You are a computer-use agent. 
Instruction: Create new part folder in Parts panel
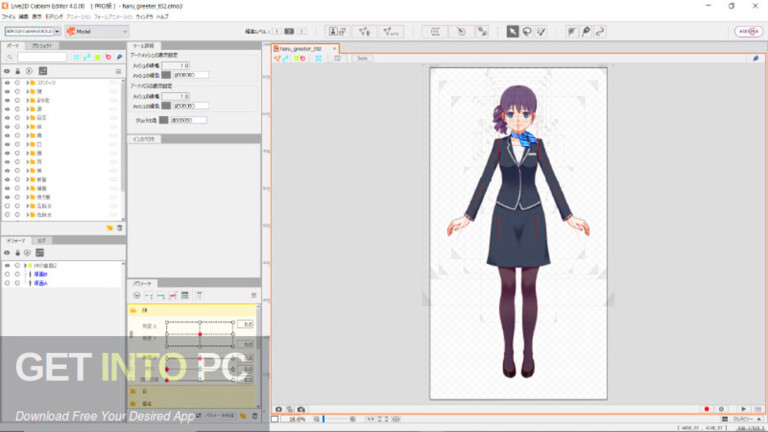tap(110, 228)
